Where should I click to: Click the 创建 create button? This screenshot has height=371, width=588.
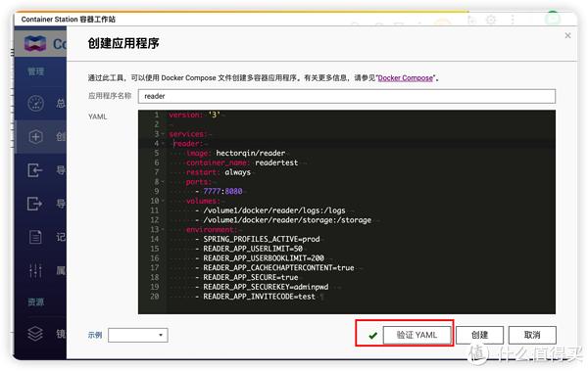pos(479,335)
